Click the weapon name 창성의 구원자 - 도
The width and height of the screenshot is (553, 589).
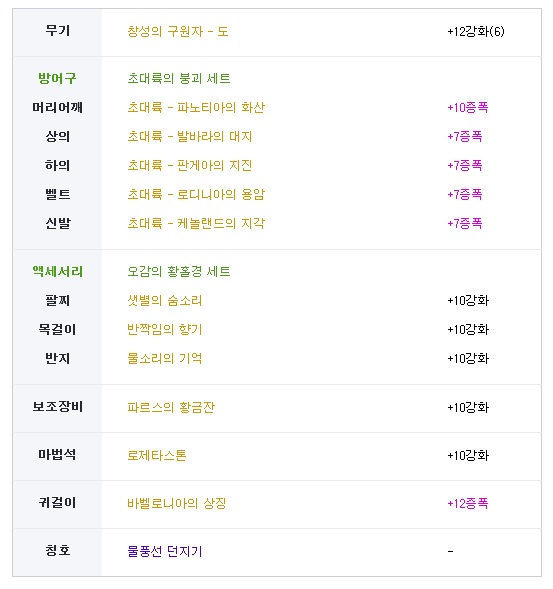click(178, 31)
